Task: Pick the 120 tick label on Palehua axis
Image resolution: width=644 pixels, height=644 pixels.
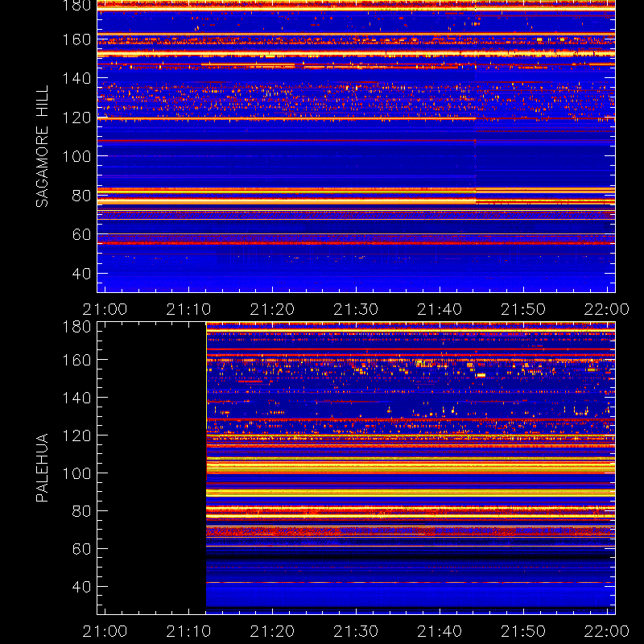Action: tap(76, 436)
